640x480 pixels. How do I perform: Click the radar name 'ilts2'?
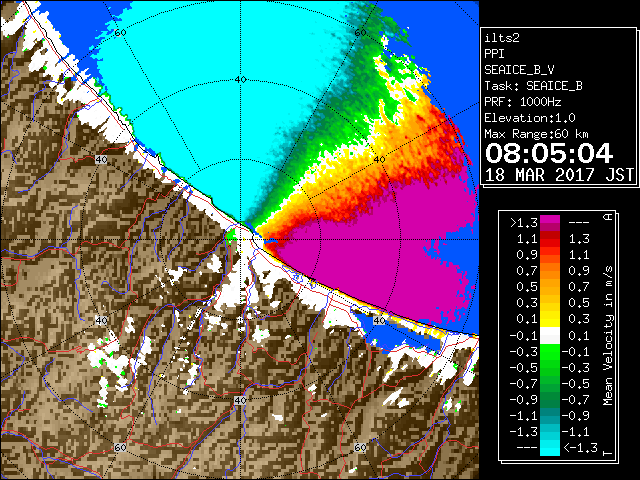[x=502, y=38]
